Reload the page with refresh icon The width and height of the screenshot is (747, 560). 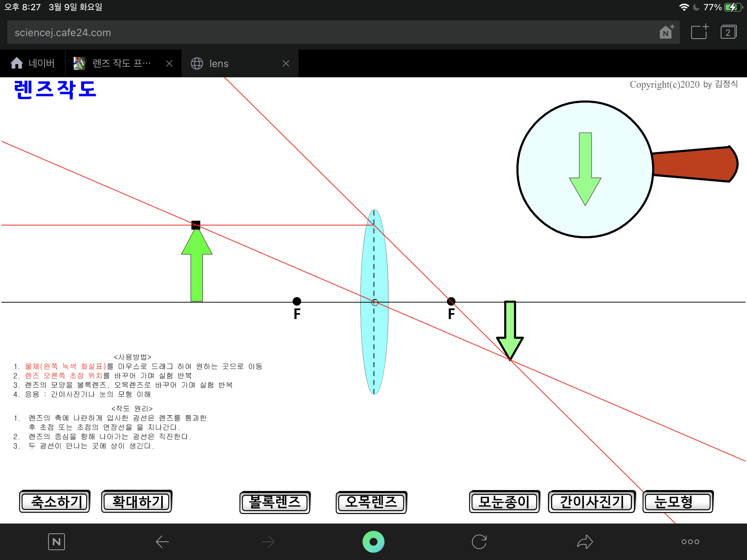coord(479,542)
